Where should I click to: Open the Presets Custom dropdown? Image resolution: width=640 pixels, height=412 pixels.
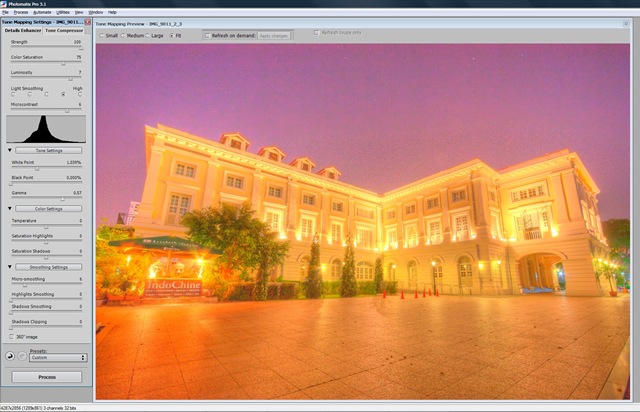[x=58, y=358]
